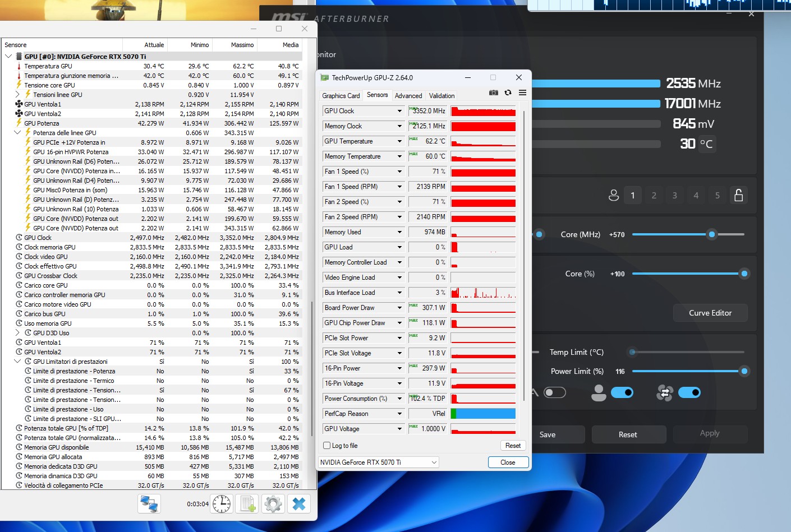Click the Reset button in GPU-Z
The width and height of the screenshot is (791, 532).
pyautogui.click(x=513, y=446)
